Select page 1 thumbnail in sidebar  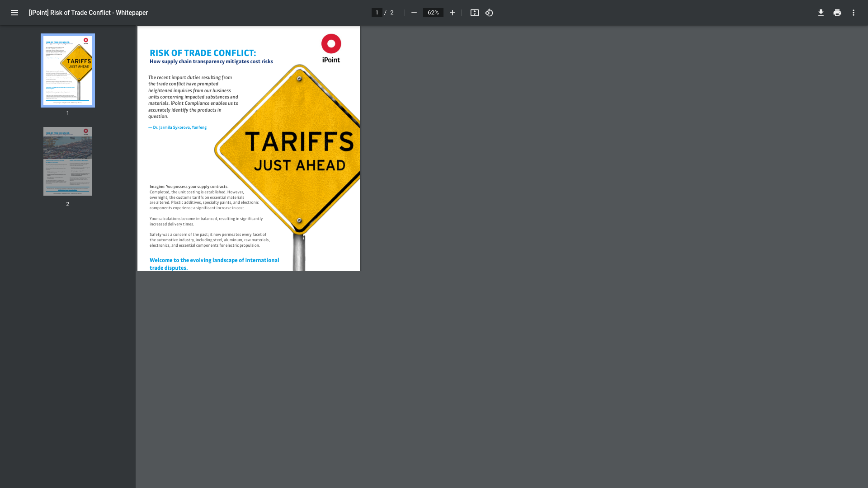(68, 70)
